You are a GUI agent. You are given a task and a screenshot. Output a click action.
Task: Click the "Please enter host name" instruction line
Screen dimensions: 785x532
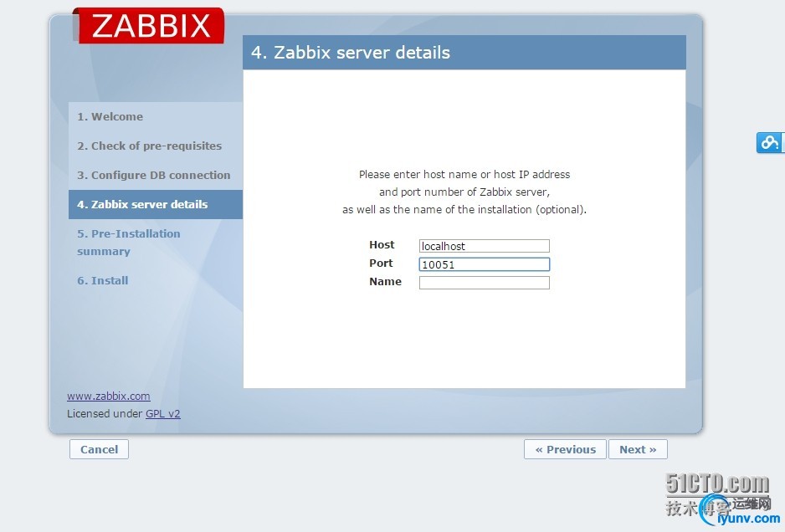[x=464, y=175]
